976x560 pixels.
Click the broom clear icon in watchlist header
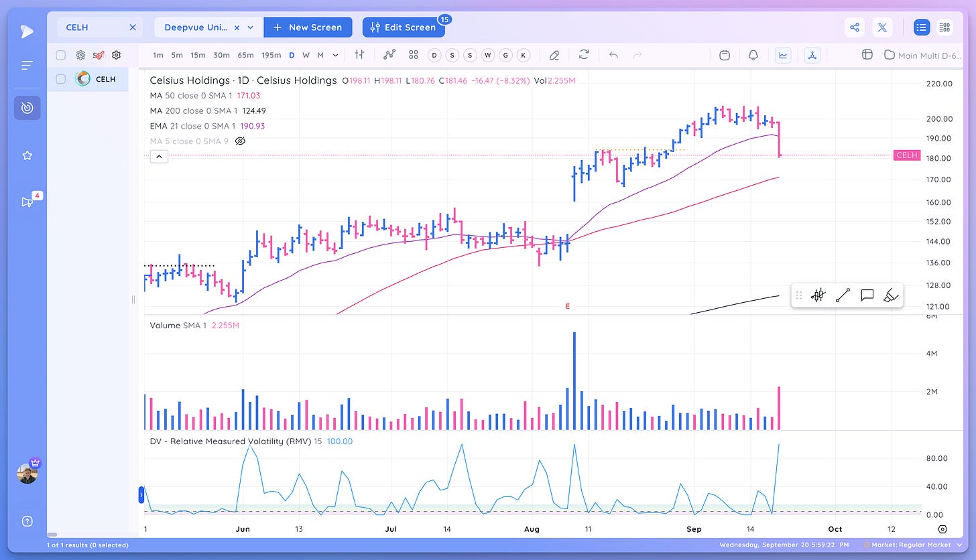[x=99, y=55]
